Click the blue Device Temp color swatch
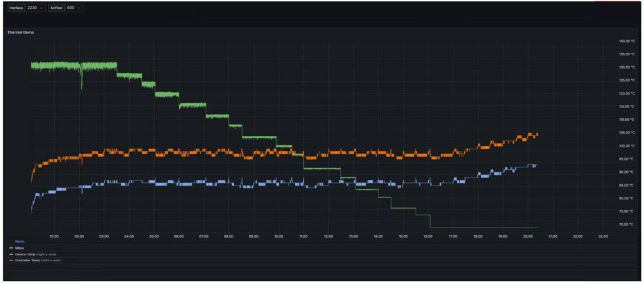Viewport: 644px width, 283px height. pyautogui.click(x=11, y=253)
